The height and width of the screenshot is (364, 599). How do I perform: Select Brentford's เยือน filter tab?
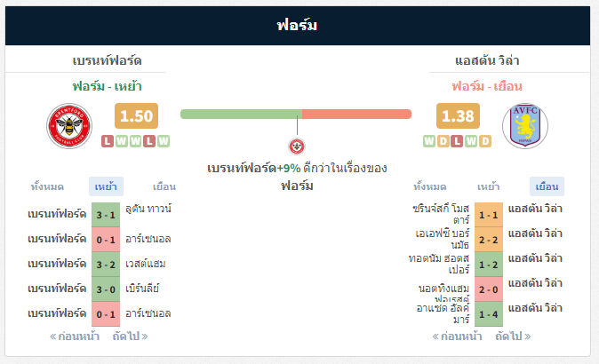coord(164,186)
